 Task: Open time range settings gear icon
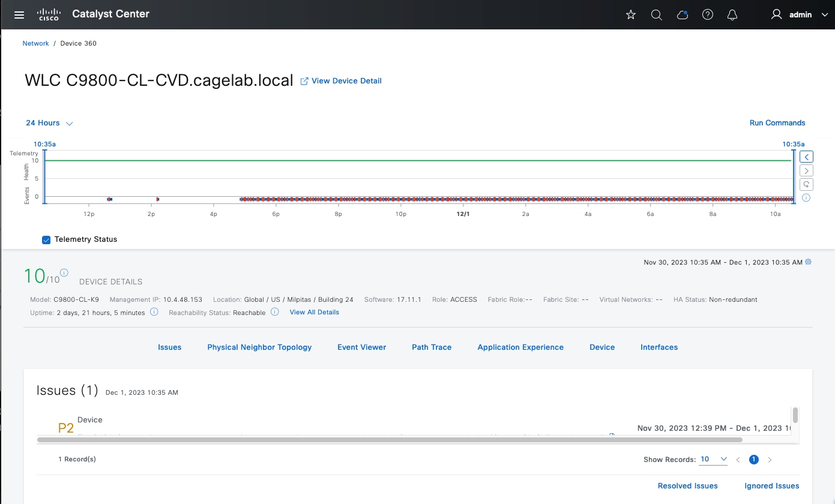[x=809, y=262]
